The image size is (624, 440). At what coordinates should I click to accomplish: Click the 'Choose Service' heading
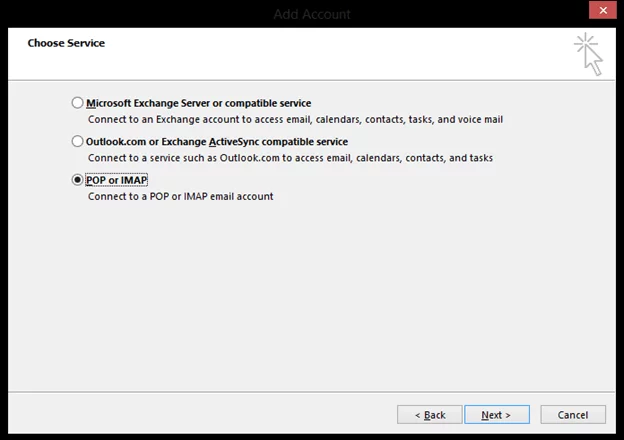66,43
